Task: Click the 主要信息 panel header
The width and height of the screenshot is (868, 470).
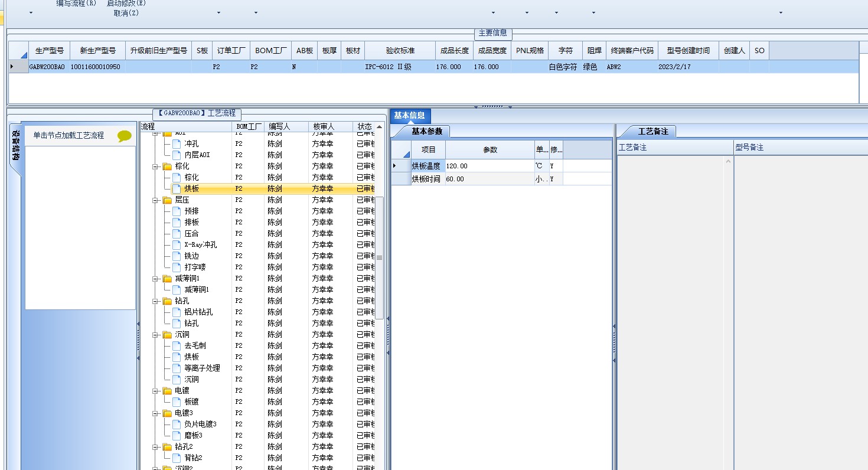Action: tap(492, 33)
